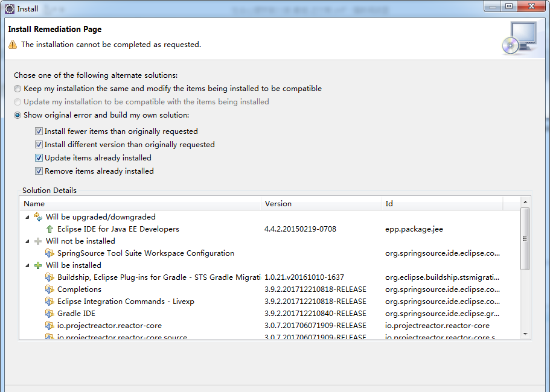Click version 4.4.2.20150219-0708
This screenshot has height=392, width=550.
tap(300, 229)
